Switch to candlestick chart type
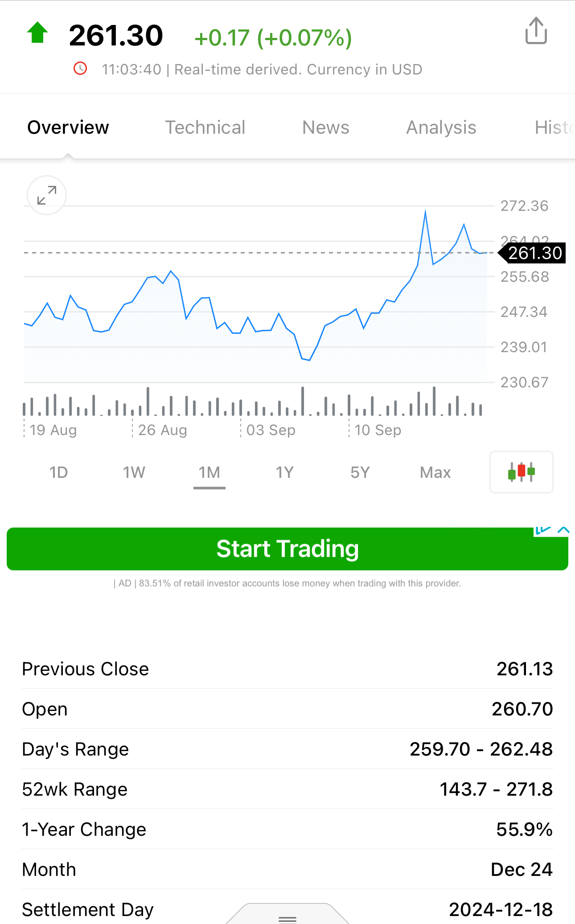This screenshot has width=575, height=924. point(521,472)
